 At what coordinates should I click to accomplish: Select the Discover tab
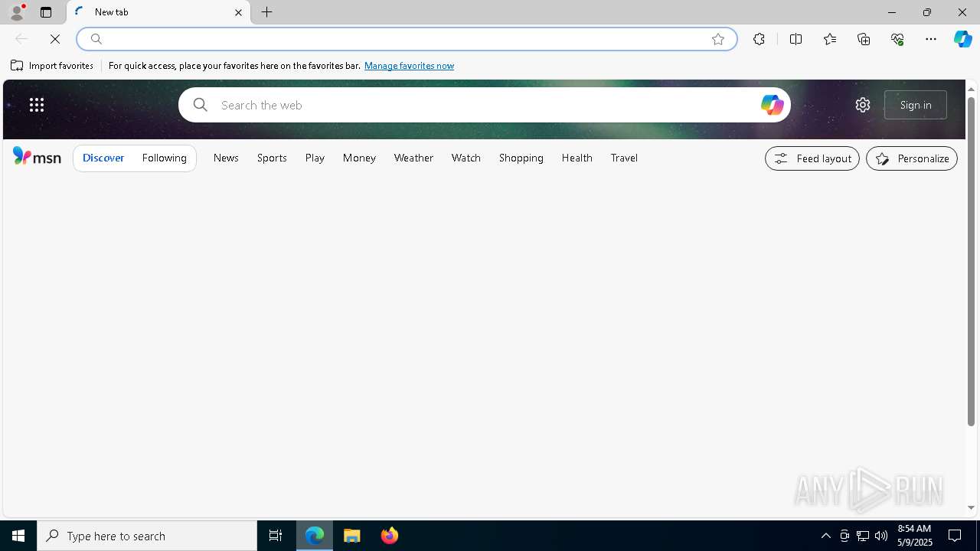(103, 158)
